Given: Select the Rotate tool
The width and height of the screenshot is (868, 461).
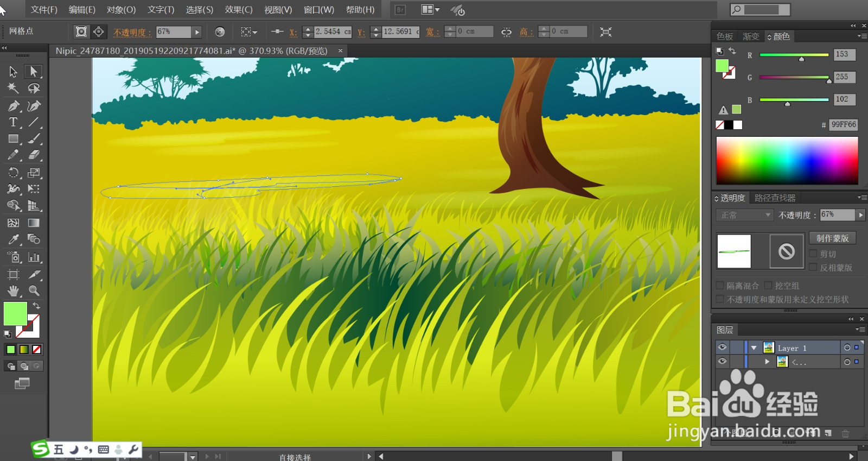Looking at the screenshot, I should pyautogui.click(x=14, y=173).
